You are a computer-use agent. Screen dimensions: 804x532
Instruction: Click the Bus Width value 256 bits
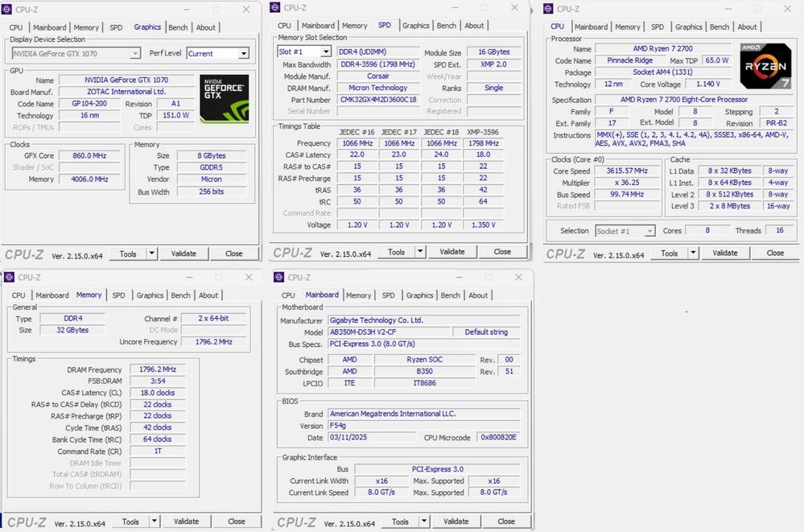(211, 192)
